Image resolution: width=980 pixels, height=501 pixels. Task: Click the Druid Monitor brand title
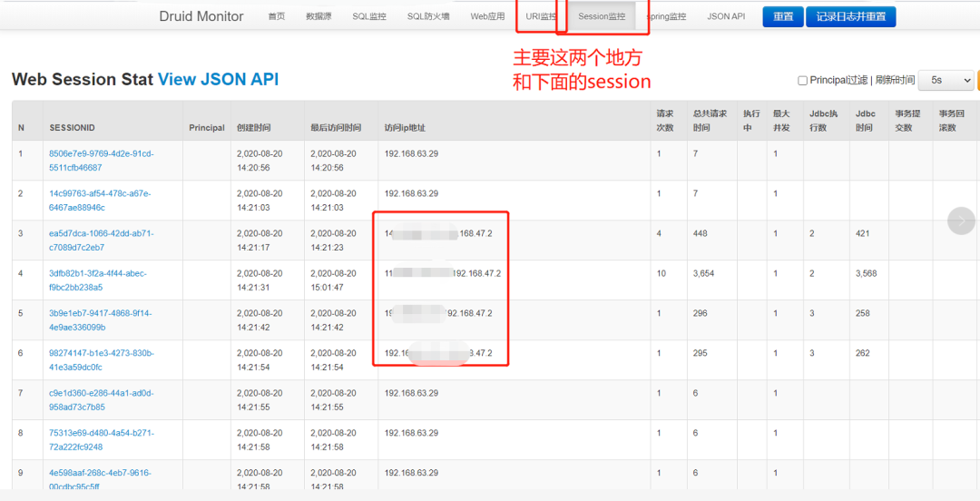point(201,16)
